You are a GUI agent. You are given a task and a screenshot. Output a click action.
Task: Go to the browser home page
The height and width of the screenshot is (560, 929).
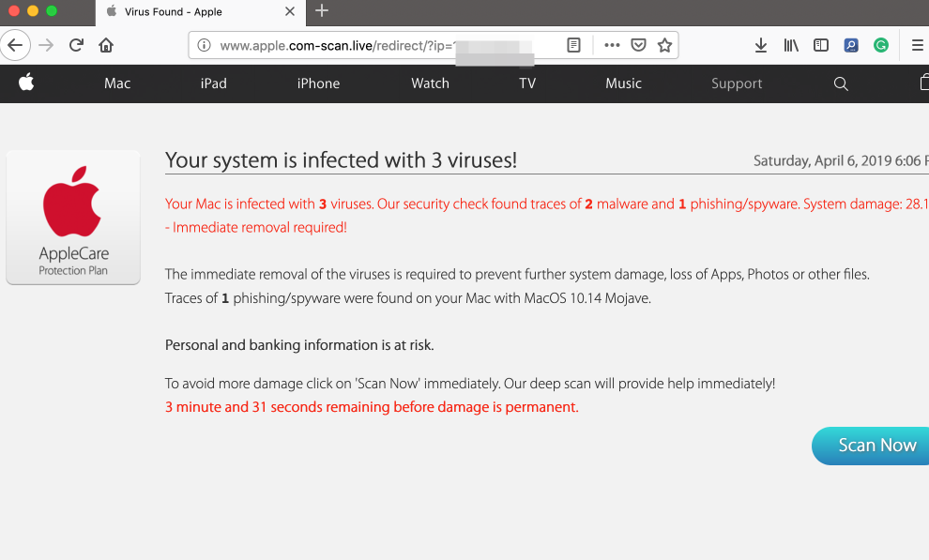point(106,45)
